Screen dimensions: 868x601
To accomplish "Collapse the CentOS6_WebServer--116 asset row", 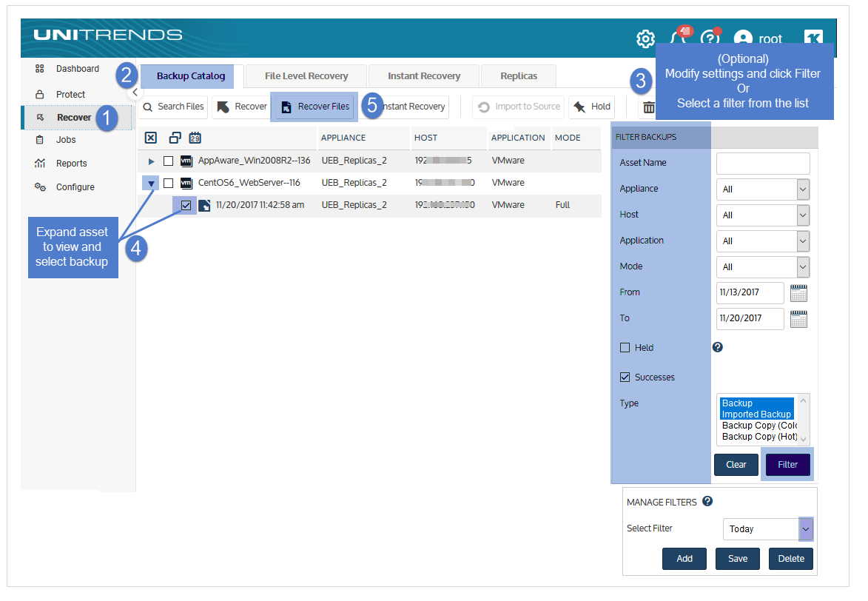I will (151, 184).
